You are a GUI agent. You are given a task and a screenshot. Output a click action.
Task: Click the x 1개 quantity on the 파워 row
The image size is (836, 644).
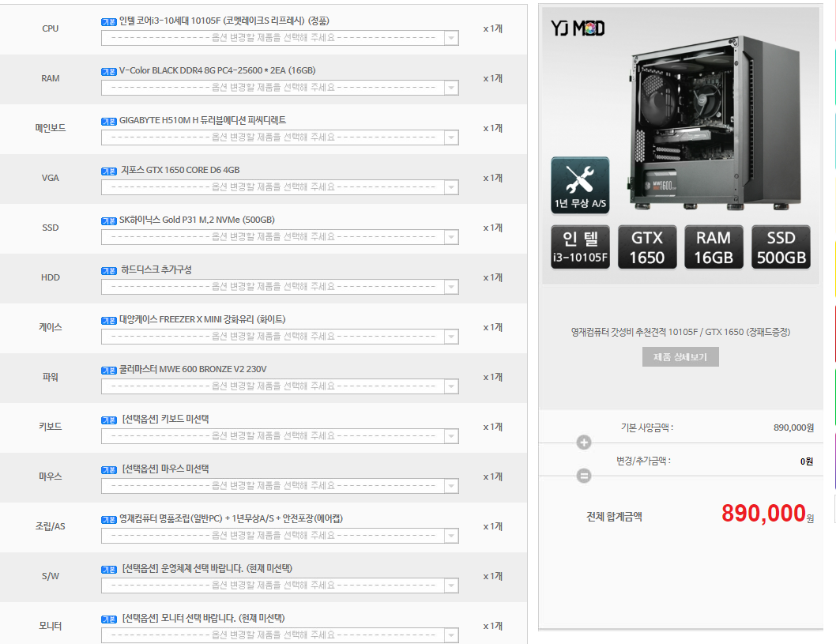492,377
